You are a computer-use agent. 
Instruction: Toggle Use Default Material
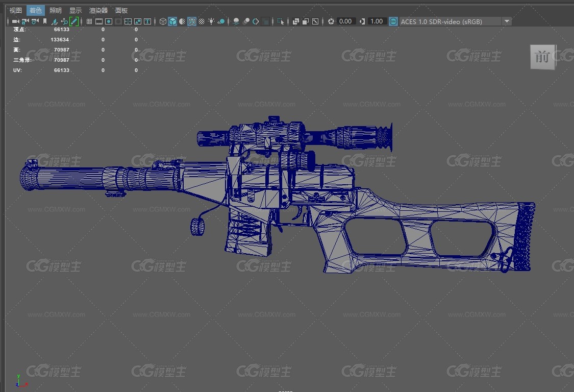(182, 21)
